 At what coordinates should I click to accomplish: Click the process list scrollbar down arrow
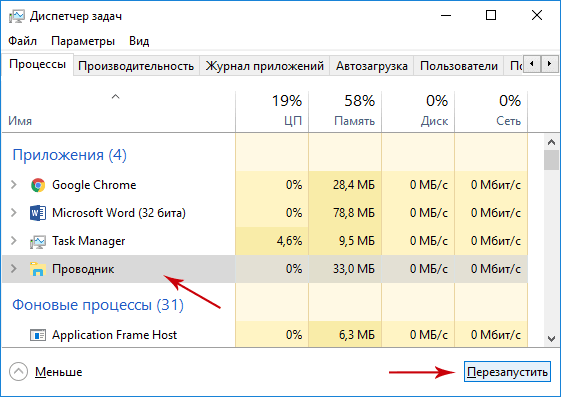551,338
